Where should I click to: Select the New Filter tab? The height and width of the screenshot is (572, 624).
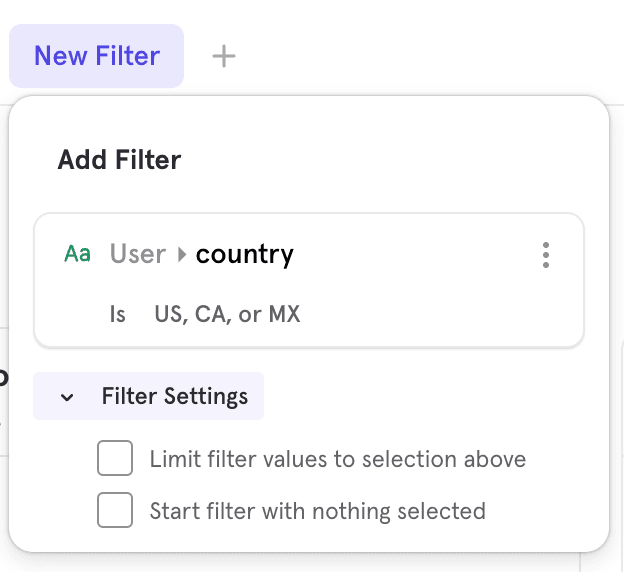[97, 56]
